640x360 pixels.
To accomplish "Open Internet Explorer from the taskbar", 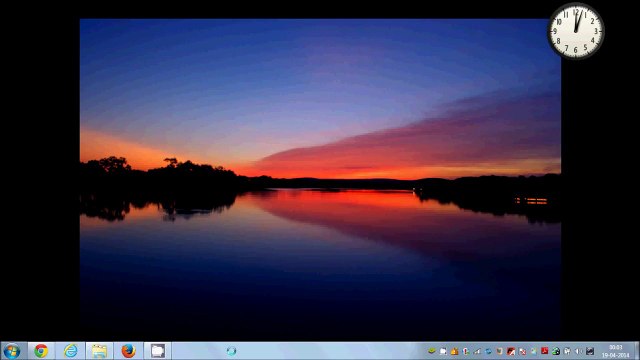I will pyautogui.click(x=70, y=351).
